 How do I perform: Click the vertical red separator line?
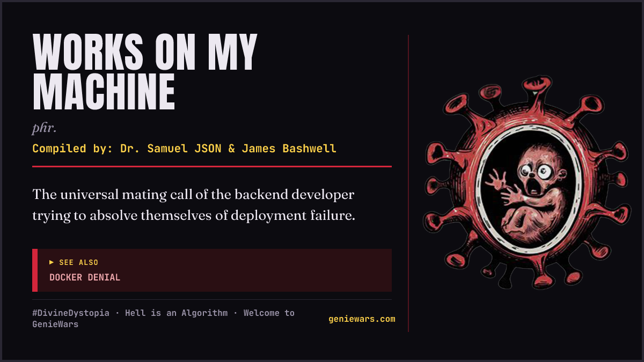(x=408, y=183)
